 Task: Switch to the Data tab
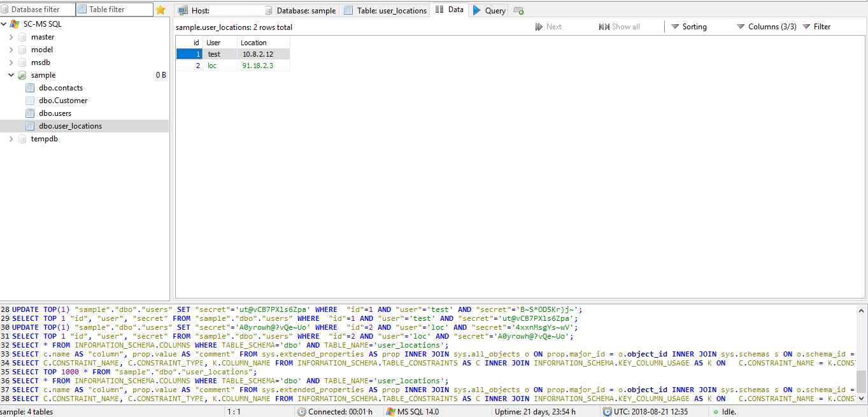tap(450, 10)
